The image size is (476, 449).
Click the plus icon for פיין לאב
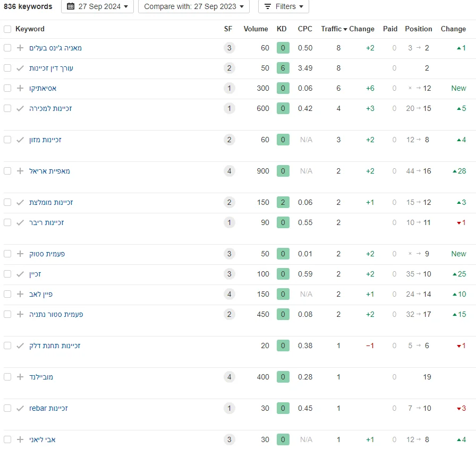(x=20, y=294)
